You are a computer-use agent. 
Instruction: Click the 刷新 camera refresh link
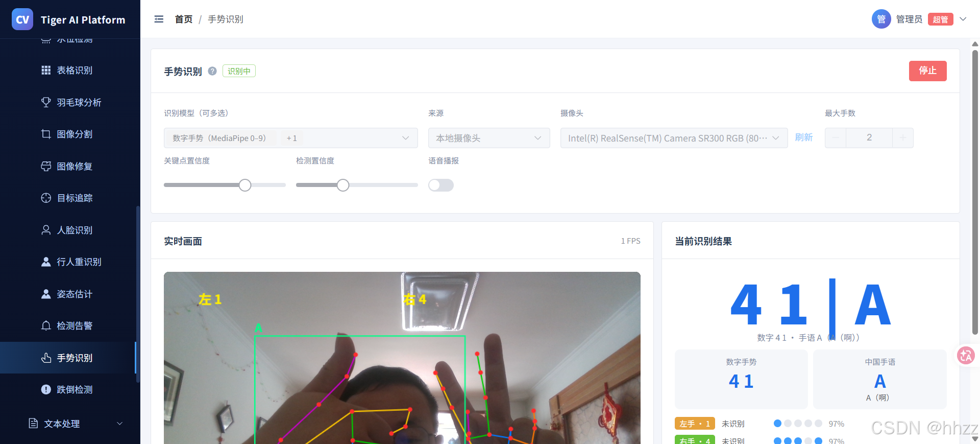(x=803, y=137)
